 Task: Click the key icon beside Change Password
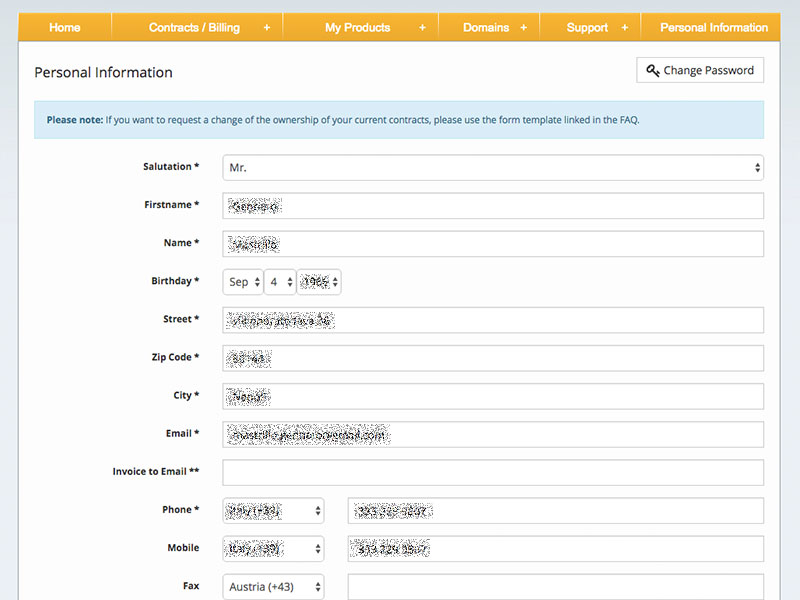(x=653, y=70)
